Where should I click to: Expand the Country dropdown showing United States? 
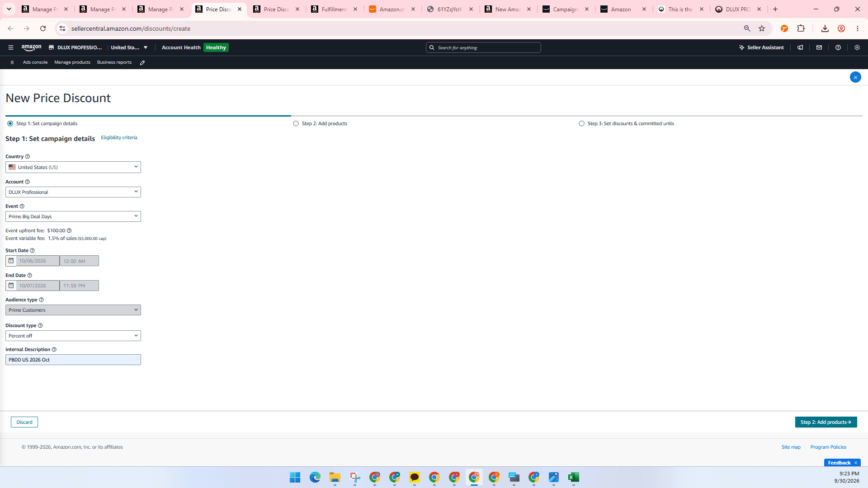click(73, 167)
